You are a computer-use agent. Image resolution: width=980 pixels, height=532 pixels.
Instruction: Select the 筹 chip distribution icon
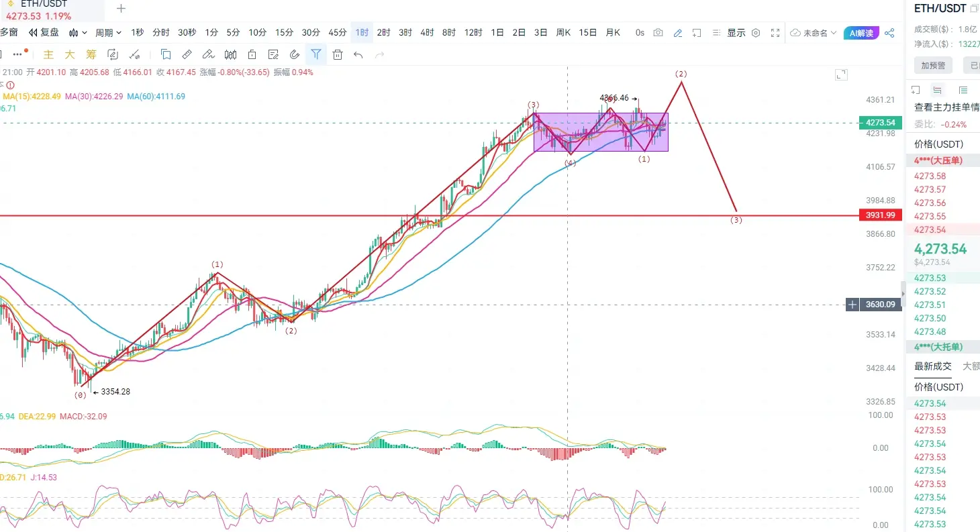point(91,54)
